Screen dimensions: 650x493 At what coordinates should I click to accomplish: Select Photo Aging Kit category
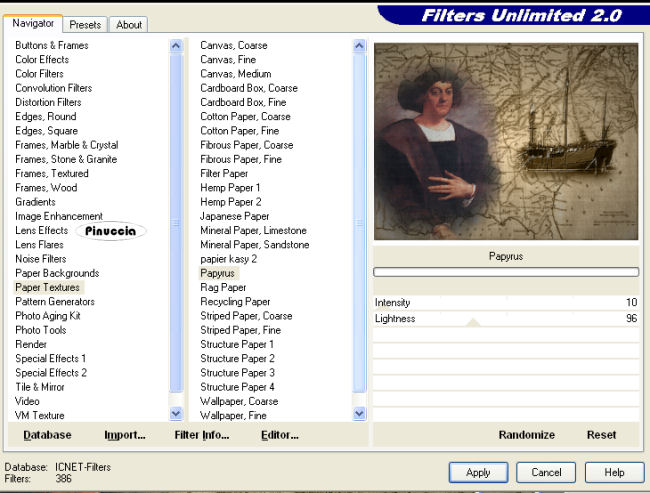[48, 316]
